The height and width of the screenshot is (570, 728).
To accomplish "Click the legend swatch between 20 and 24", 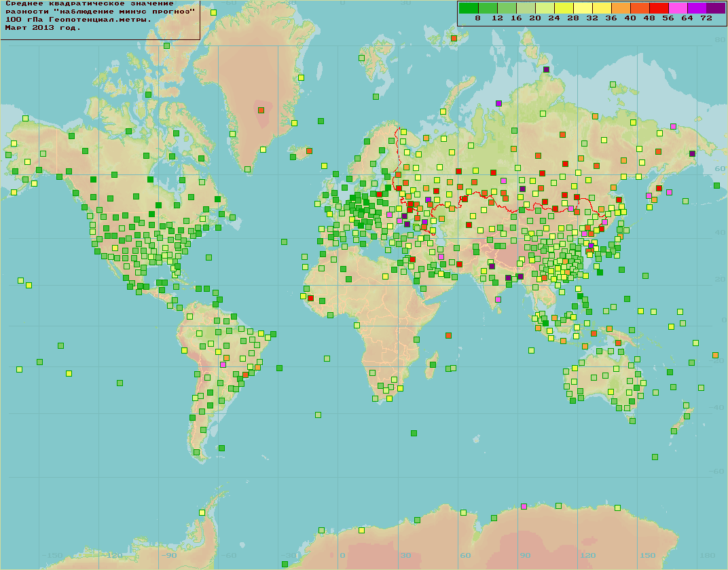I will (x=545, y=8).
